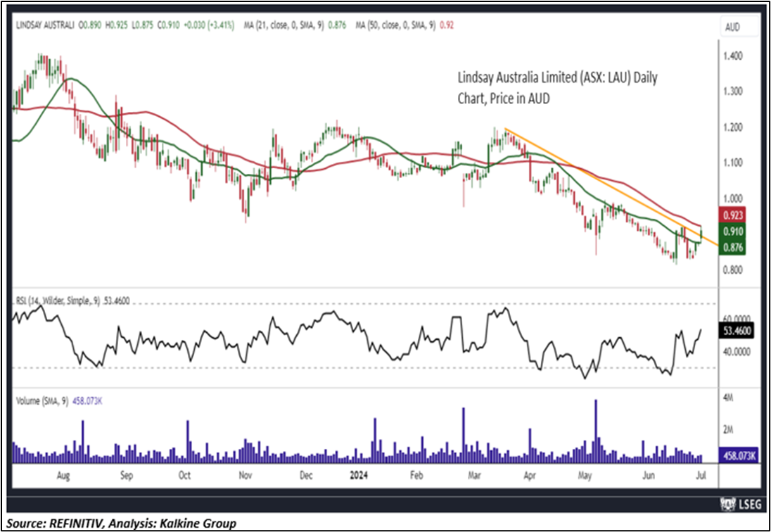Click the Feb label on time axis
This screenshot has height=532, width=771.
pos(416,476)
